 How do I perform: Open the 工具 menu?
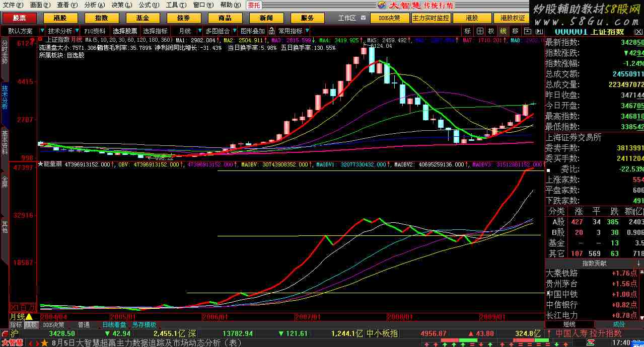coord(176,5)
